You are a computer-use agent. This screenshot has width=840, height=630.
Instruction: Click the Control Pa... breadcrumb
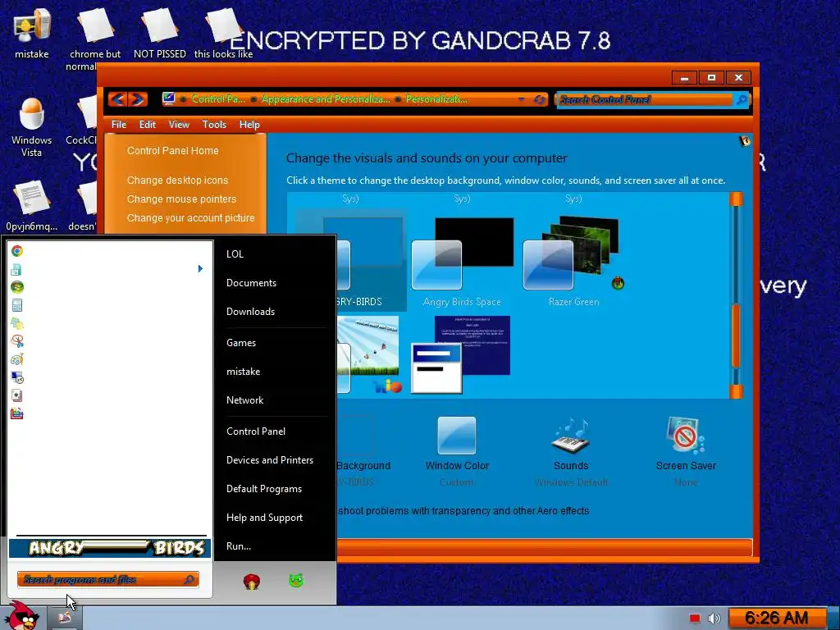tap(218, 99)
